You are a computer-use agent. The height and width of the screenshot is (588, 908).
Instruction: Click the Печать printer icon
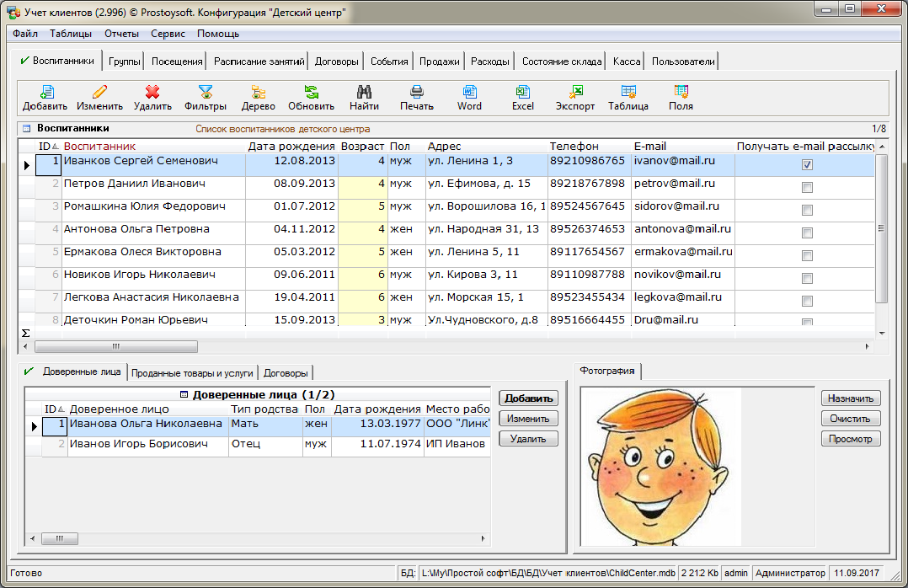tap(416, 93)
